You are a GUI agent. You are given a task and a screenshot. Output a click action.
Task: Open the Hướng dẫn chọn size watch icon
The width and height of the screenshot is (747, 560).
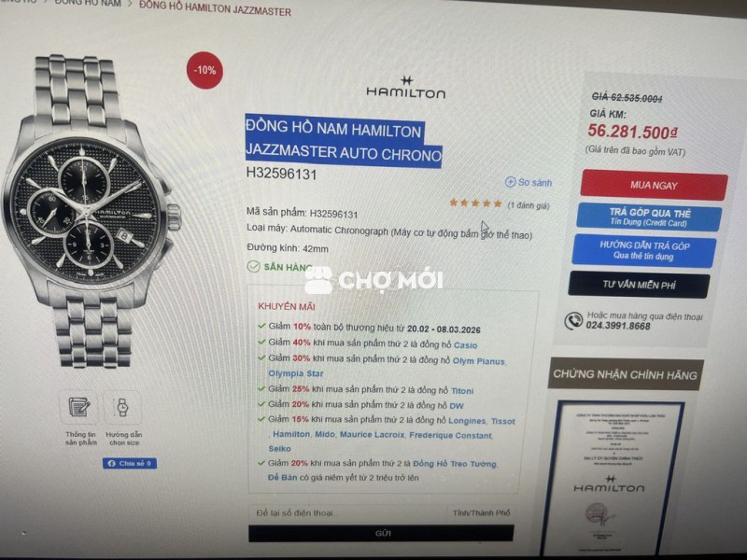click(122, 408)
